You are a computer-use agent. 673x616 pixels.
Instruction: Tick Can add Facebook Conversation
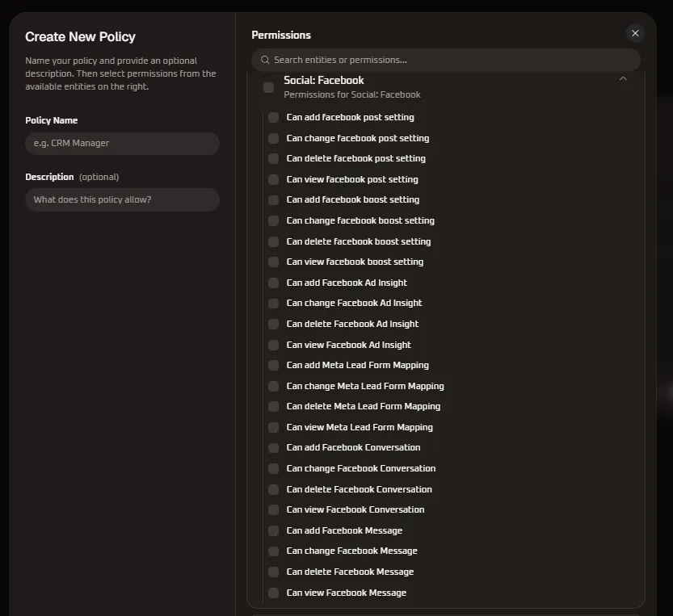[x=273, y=447]
